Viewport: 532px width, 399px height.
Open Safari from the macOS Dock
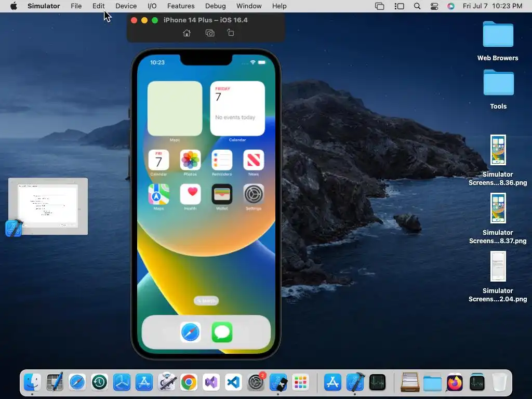[x=77, y=382]
